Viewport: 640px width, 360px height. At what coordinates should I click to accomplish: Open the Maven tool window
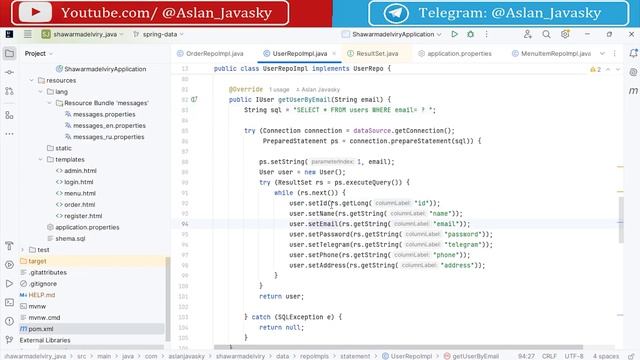(633, 91)
